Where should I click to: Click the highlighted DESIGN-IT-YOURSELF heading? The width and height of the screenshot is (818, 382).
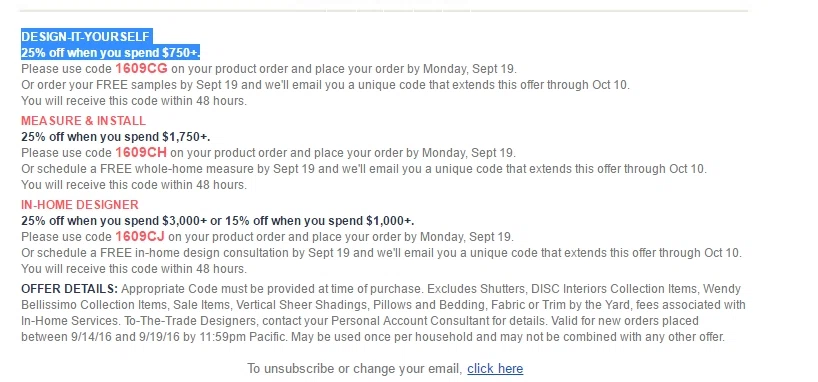86,37
